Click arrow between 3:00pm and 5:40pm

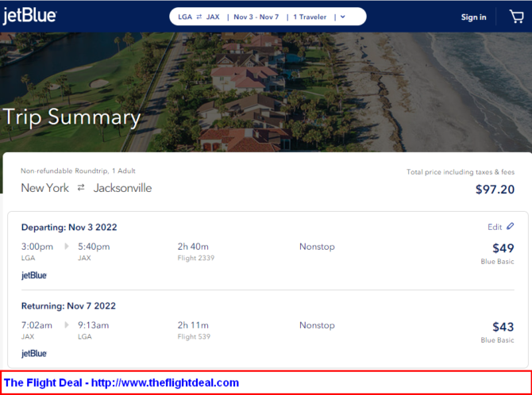tap(67, 247)
